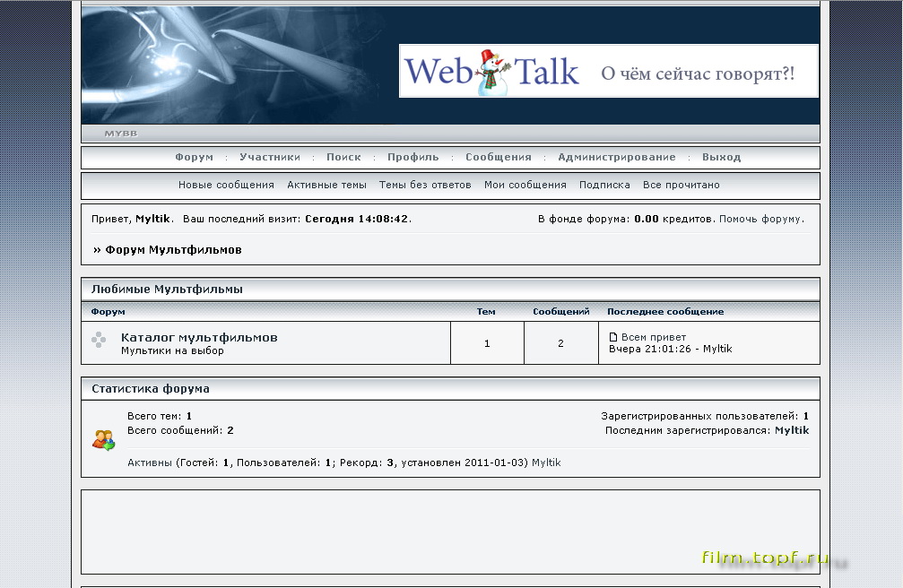903x588 pixels.
Task: Click Myltik author in last message cell
Action: tap(717, 349)
